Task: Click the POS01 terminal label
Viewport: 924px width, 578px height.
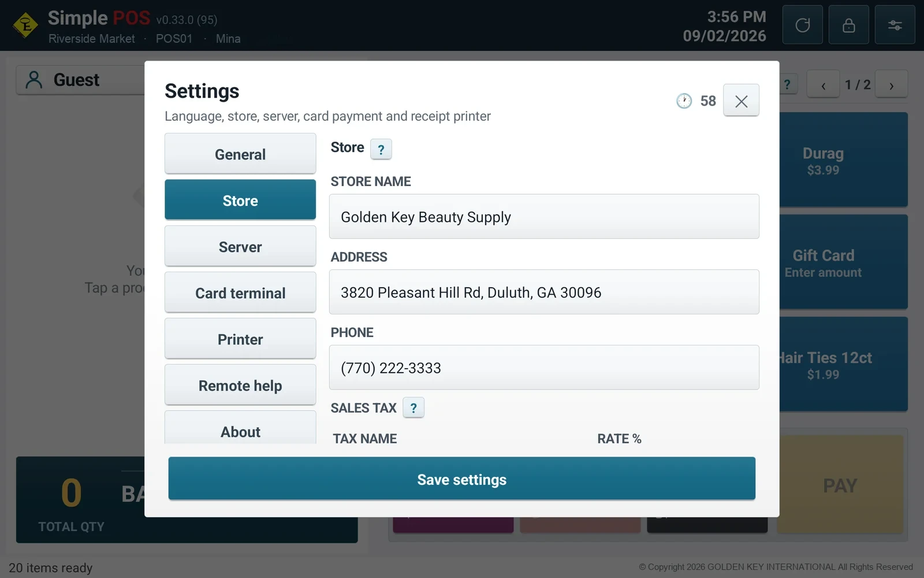Action: [x=174, y=39]
